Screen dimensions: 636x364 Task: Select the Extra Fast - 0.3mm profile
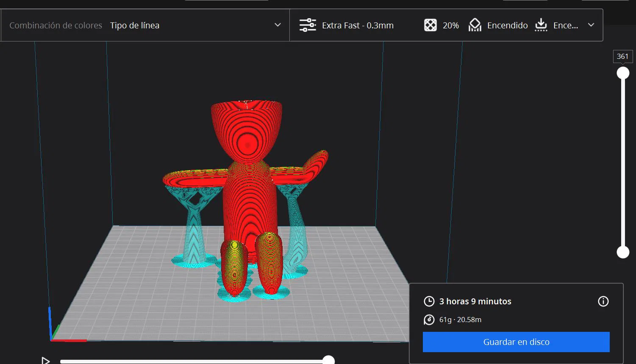(358, 25)
